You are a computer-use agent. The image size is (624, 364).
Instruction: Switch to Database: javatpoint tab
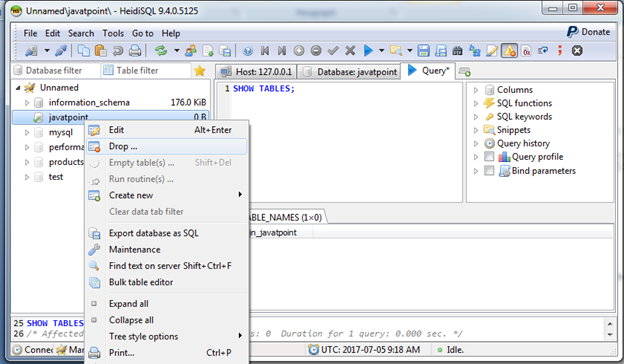pyautogui.click(x=349, y=72)
